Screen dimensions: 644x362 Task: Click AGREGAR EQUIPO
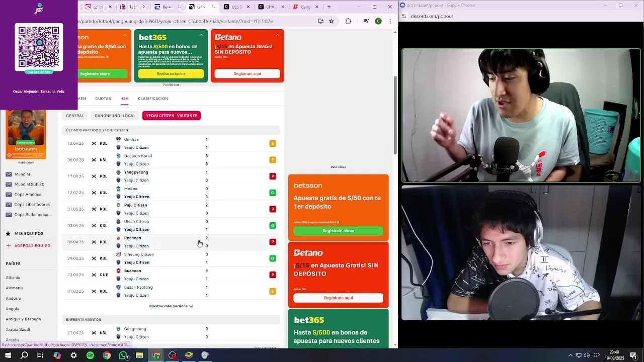coord(32,246)
